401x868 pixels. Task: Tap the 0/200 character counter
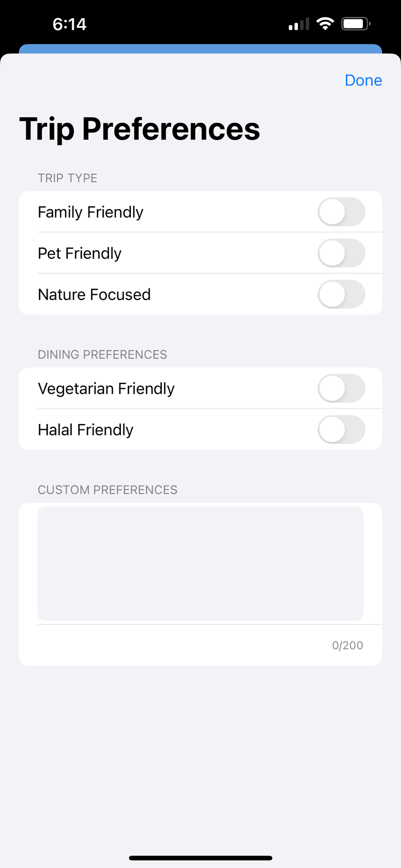(348, 646)
